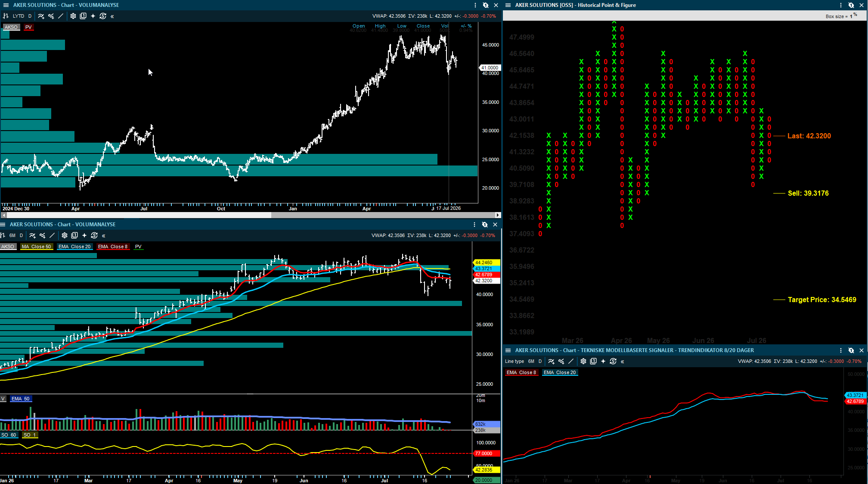Toggle EMA Close 20 label in Trendindikator chart

coord(560,372)
